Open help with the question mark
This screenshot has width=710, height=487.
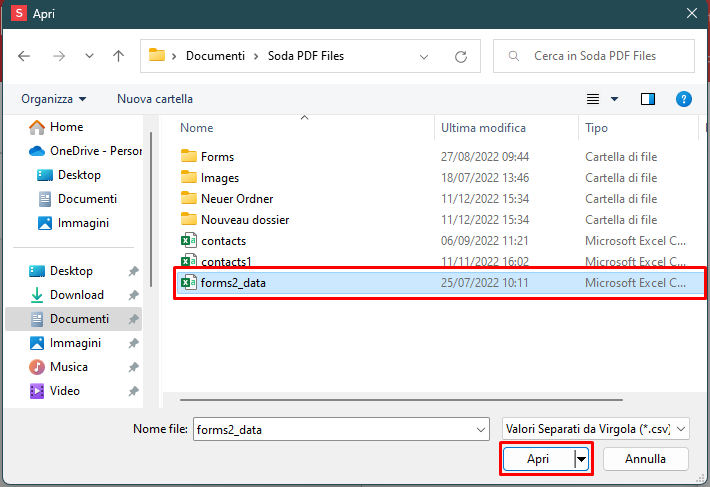pyautogui.click(x=683, y=99)
